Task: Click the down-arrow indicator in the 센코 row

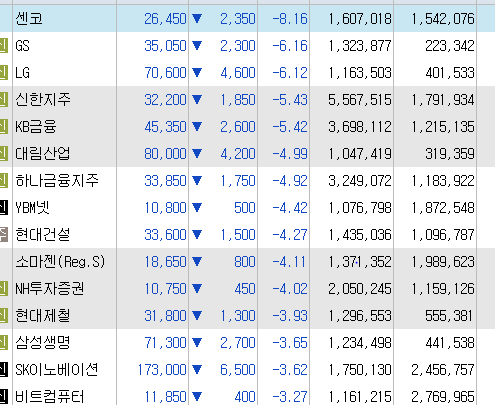Action: [197, 18]
